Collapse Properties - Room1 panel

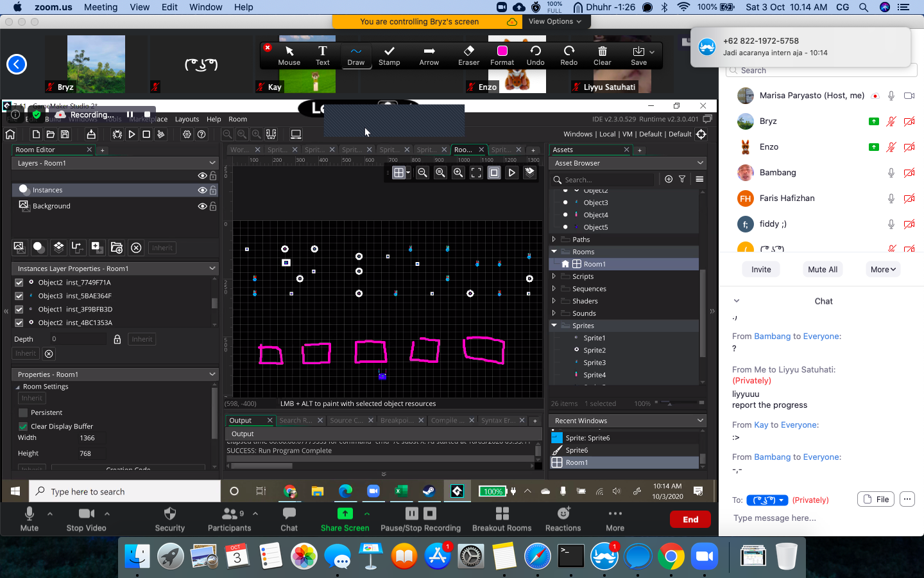click(212, 374)
